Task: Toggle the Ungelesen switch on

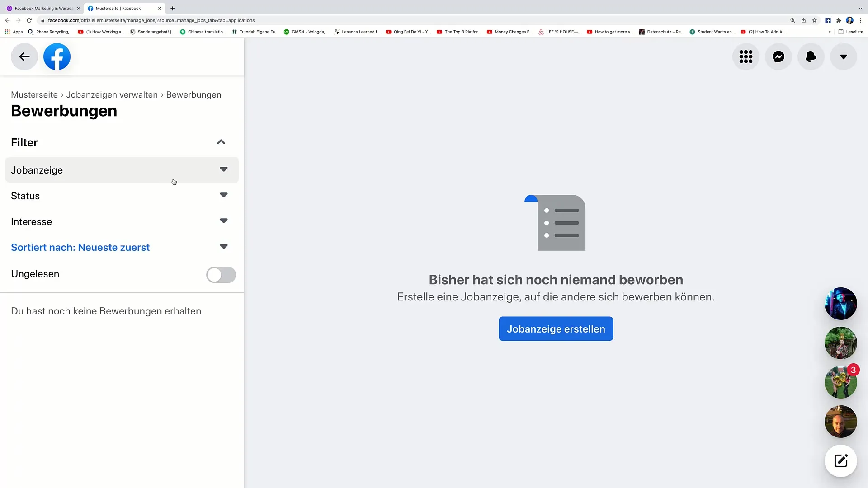Action: click(221, 273)
